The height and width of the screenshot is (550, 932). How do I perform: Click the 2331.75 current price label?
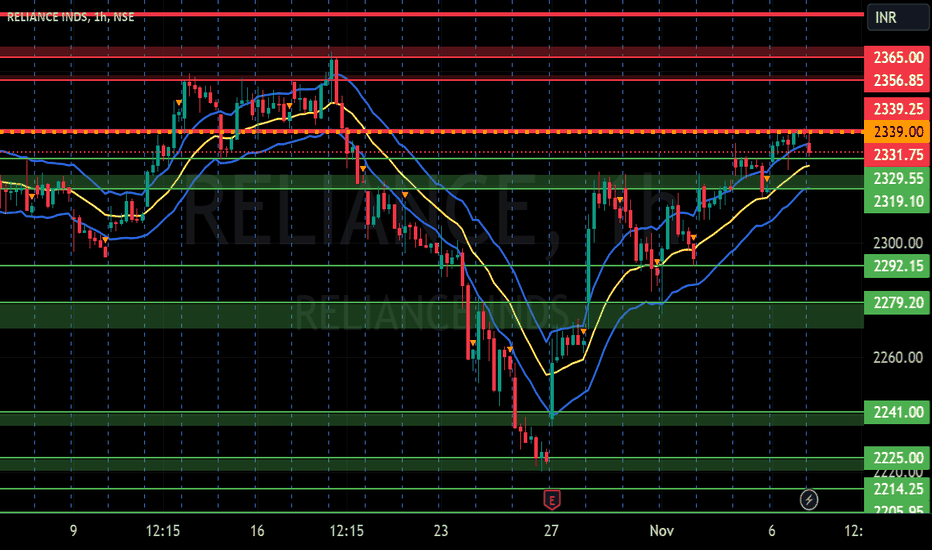pyautogui.click(x=898, y=155)
